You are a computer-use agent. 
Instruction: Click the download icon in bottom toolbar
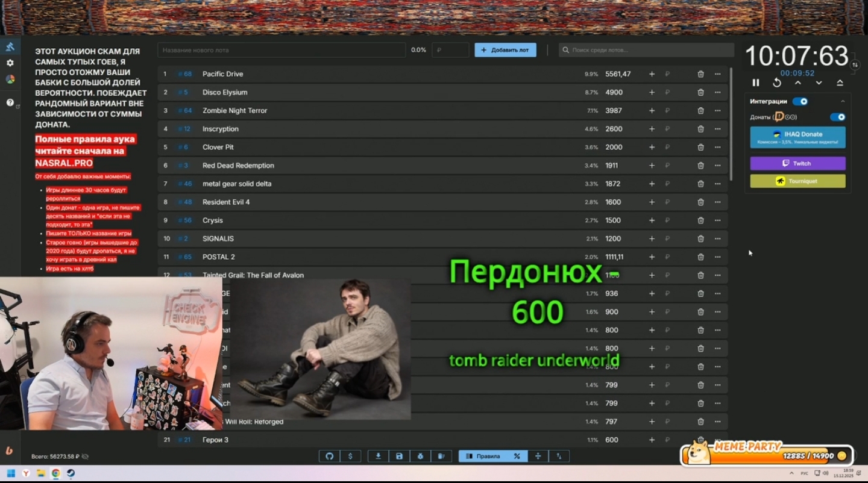[x=378, y=456]
